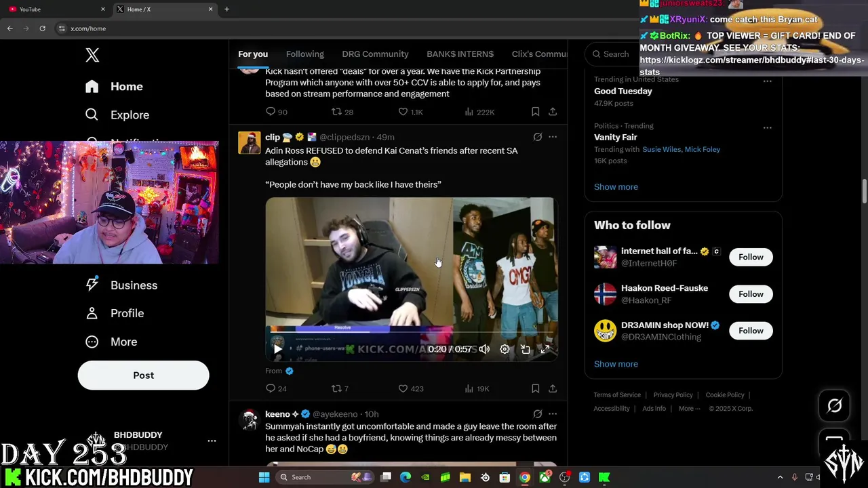
Task: Switch to the For you tab
Action: point(253,54)
